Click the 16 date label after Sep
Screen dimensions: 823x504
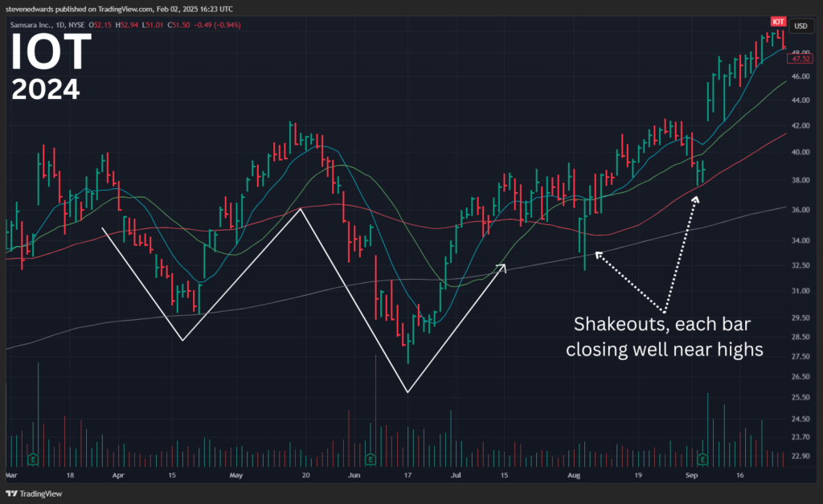click(739, 475)
